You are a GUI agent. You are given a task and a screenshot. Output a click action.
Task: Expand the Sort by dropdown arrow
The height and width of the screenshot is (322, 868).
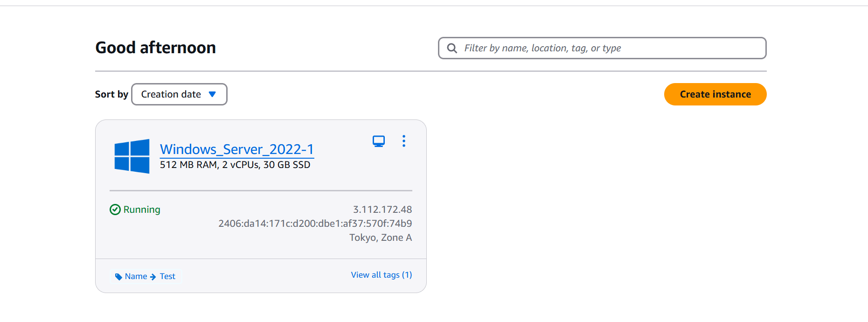[212, 94]
